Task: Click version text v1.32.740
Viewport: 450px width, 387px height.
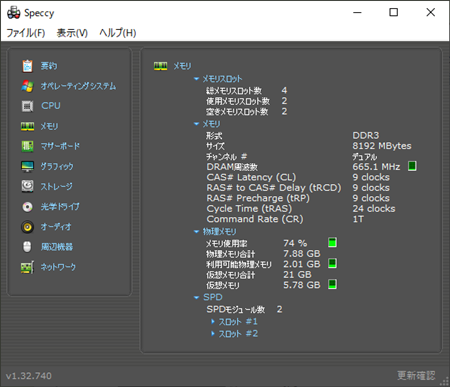Action: point(29,376)
